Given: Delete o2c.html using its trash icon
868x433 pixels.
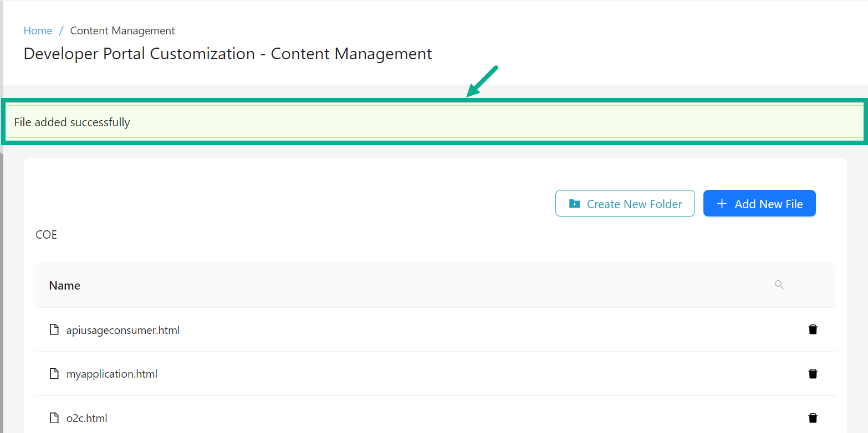Looking at the screenshot, I should (813, 417).
